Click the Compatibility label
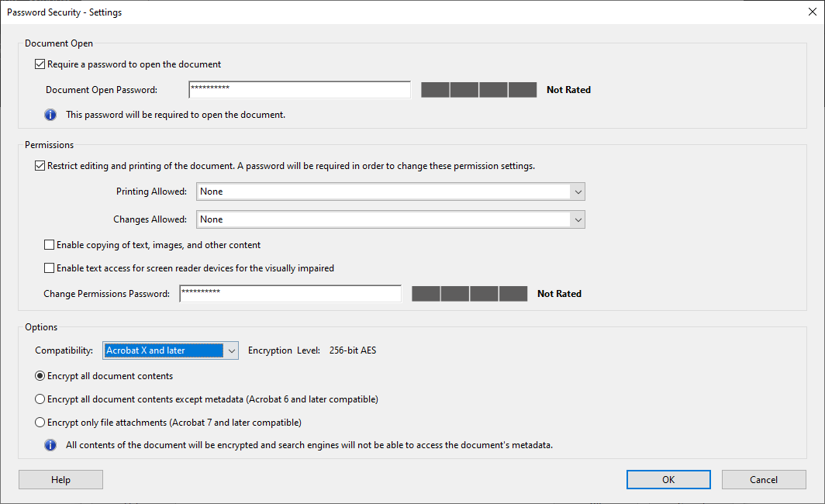Viewport: 825px width, 504px height. pyautogui.click(x=64, y=350)
